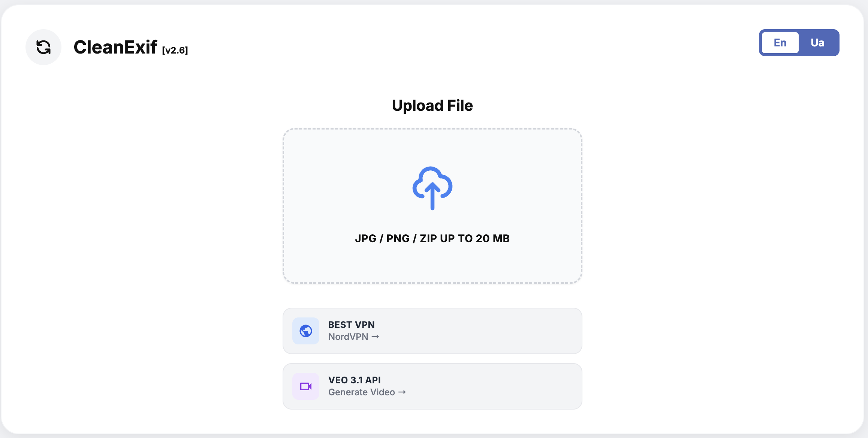Click the CleanExif app title
Screen dimensions: 868x438
[115, 47]
